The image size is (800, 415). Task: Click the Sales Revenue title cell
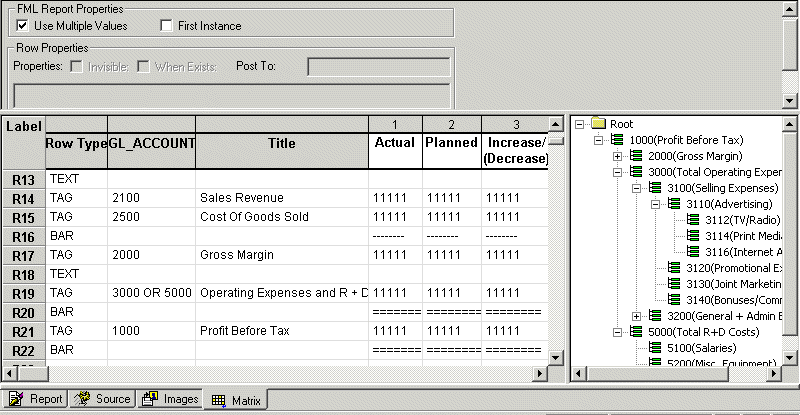click(282, 198)
